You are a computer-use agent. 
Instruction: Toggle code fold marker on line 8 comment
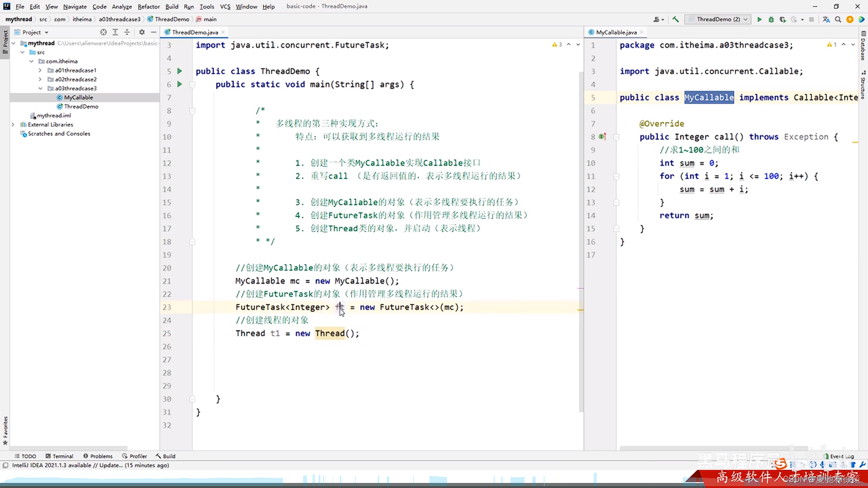click(x=192, y=111)
